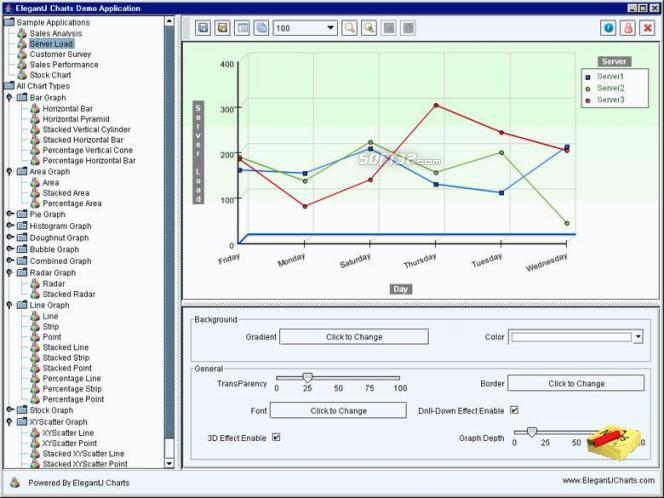
Task: Click the first grayed-out toolbar icon
Action: (388, 28)
